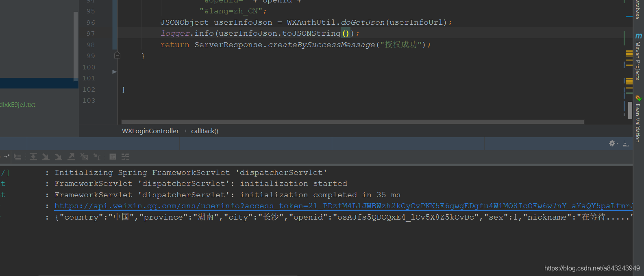Click the editor horizontal scrollbar
The width and height of the screenshot is (644, 276).
click(352, 122)
